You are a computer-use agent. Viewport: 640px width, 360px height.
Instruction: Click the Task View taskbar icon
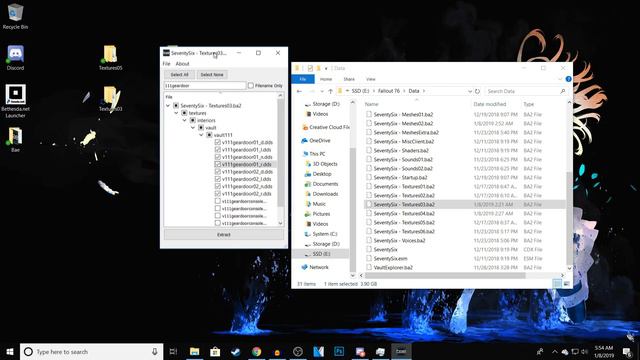173,351
